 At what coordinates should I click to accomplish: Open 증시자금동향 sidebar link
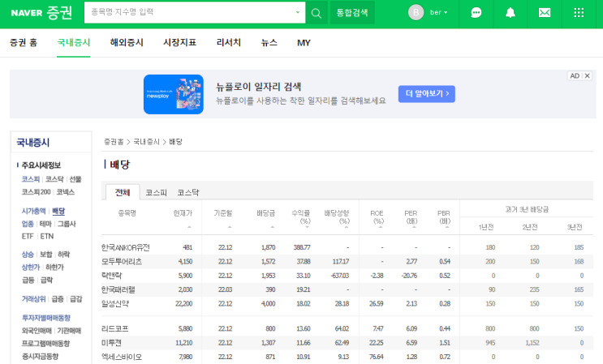[x=40, y=357]
